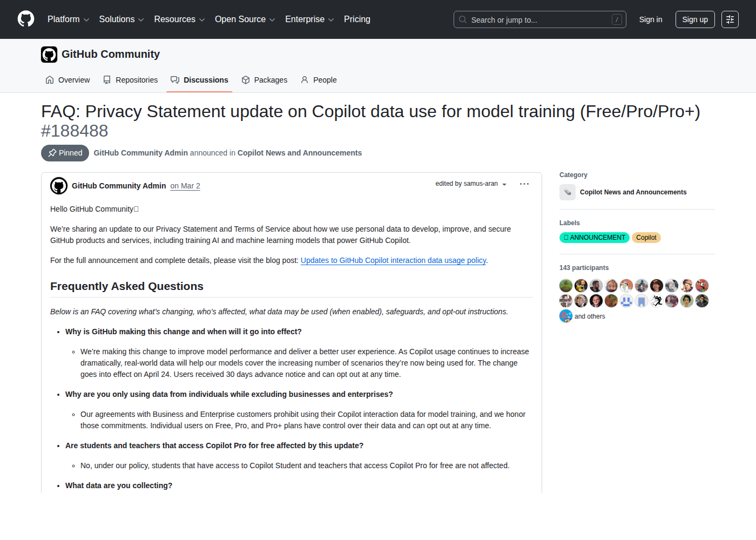Click the first participant avatar thumbnail
This screenshot has height=540, width=756.
(565, 285)
